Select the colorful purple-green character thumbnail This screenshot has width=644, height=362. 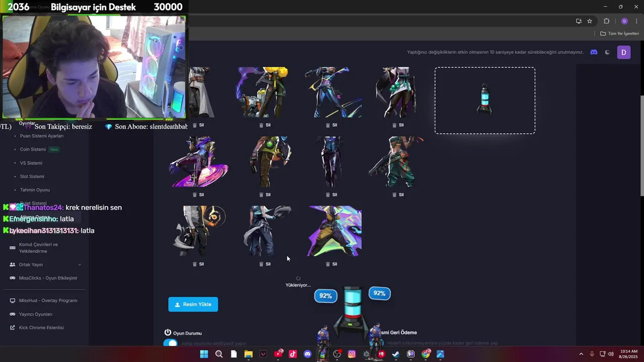pyautogui.click(x=335, y=231)
